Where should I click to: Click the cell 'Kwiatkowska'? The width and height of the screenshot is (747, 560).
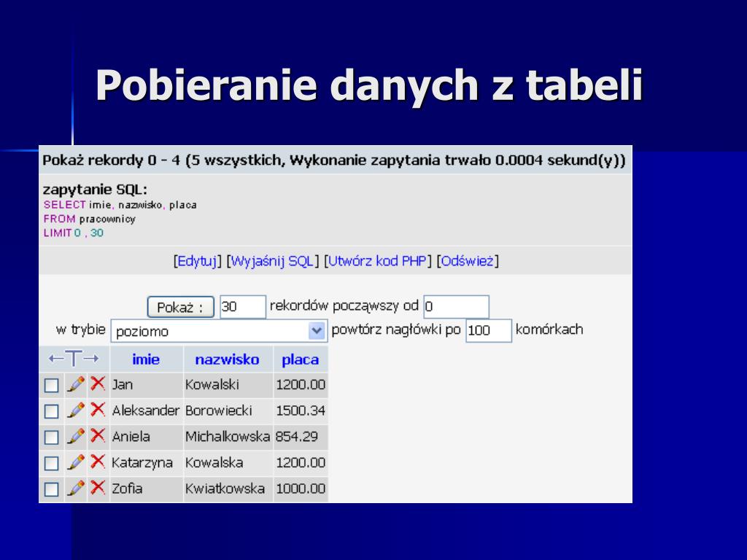228,489
